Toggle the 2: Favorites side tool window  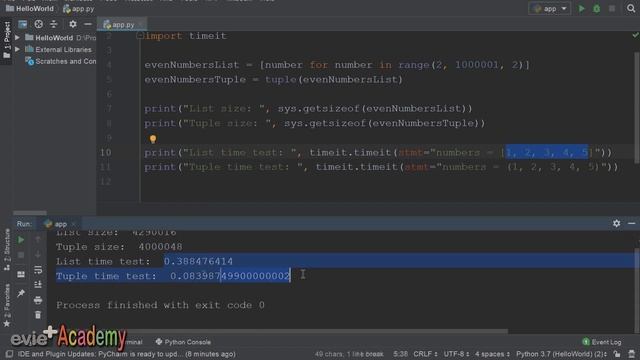coord(7,305)
